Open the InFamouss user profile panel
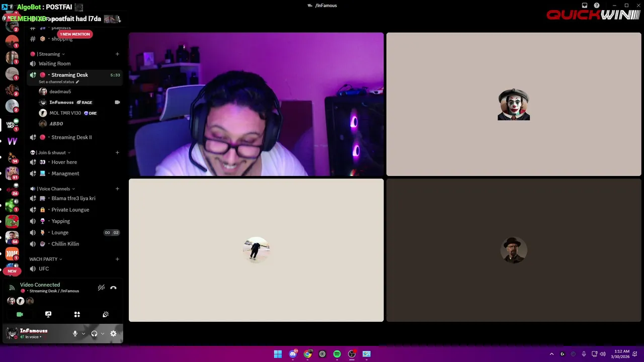The height and width of the screenshot is (362, 644). (x=34, y=333)
